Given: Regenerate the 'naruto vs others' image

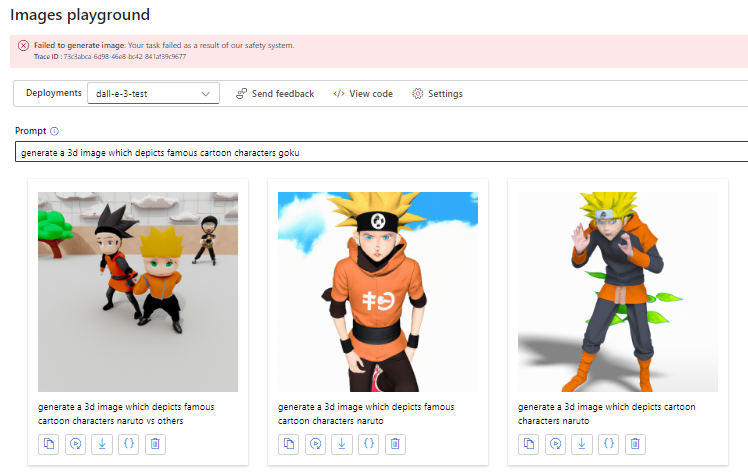Looking at the screenshot, I should click(75, 444).
